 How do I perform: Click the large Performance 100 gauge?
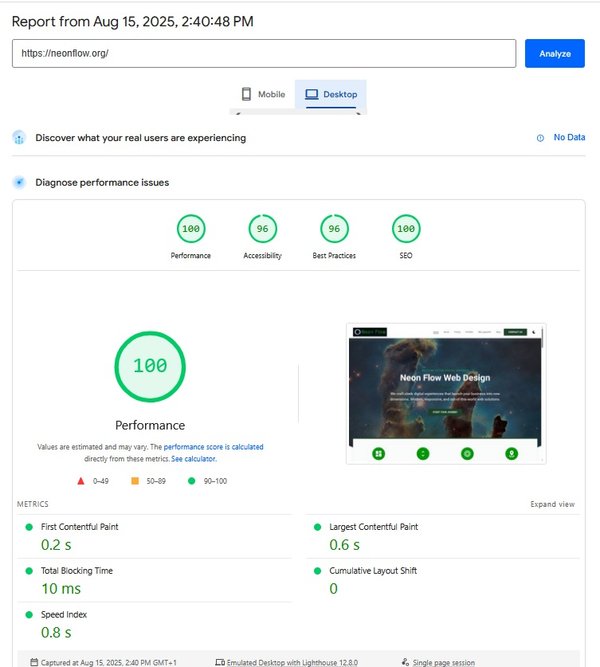(150, 366)
